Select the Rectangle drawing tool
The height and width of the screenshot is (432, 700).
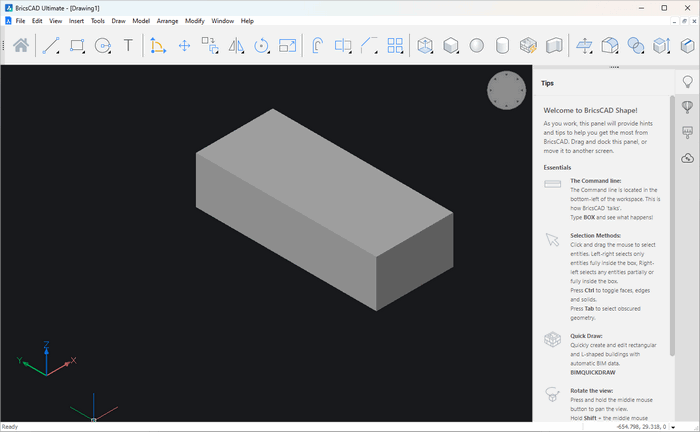tap(77, 45)
